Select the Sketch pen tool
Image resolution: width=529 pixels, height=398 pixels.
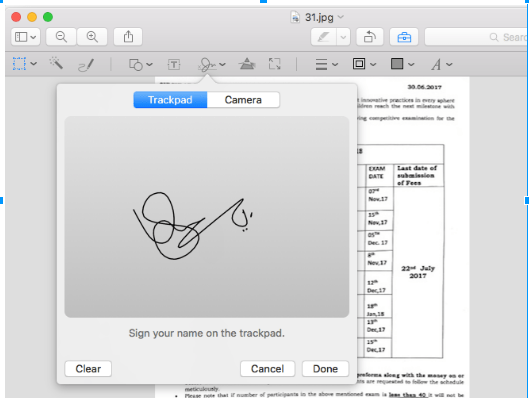point(86,64)
